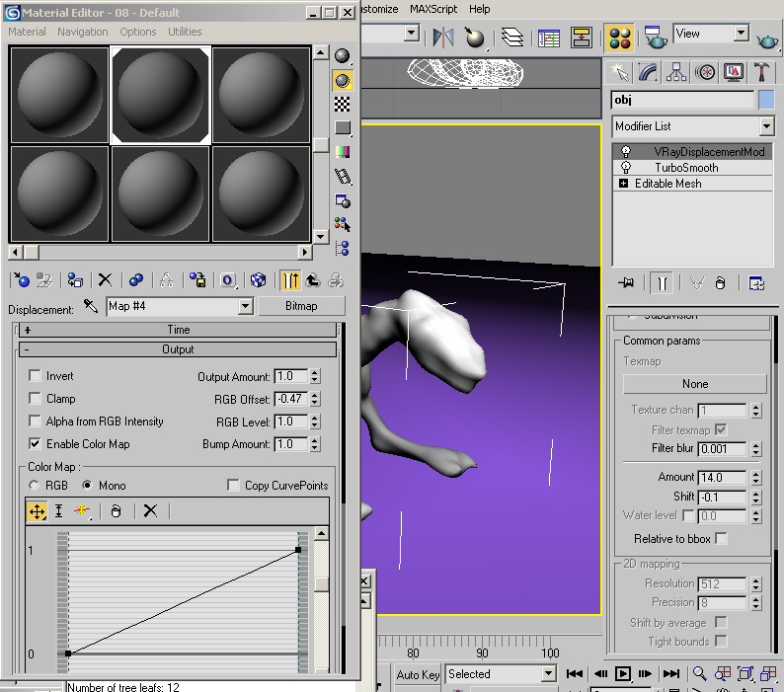This screenshot has height=692, width=784.
Task: Open Material Editor Options icon
Action: (343, 200)
